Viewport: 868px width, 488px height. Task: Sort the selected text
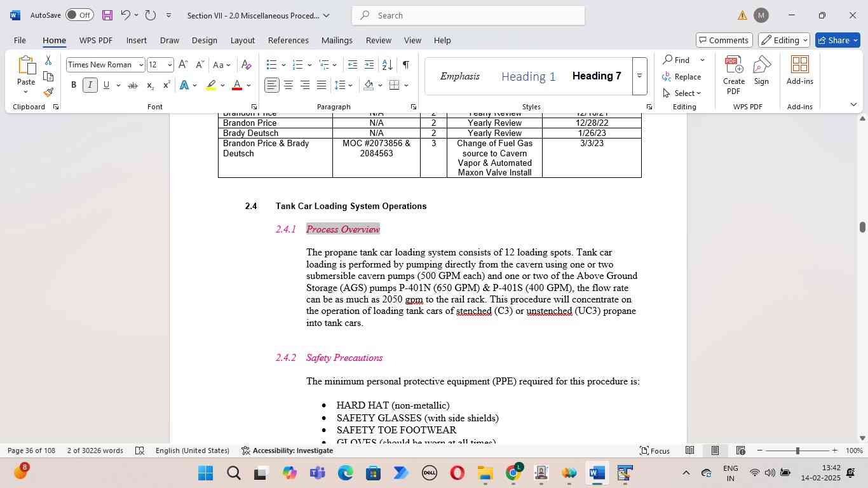click(x=387, y=65)
